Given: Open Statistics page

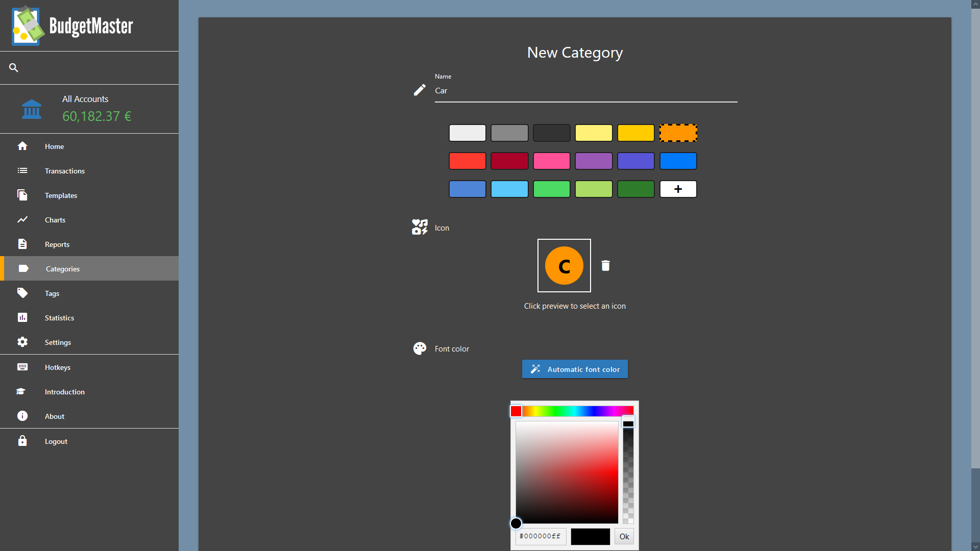Looking at the screenshot, I should (89, 318).
